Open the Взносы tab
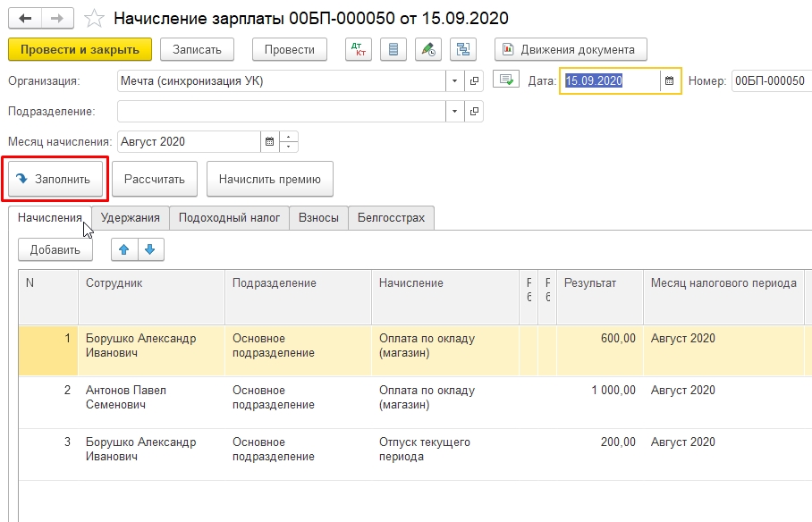This screenshot has height=522, width=812. coord(318,217)
